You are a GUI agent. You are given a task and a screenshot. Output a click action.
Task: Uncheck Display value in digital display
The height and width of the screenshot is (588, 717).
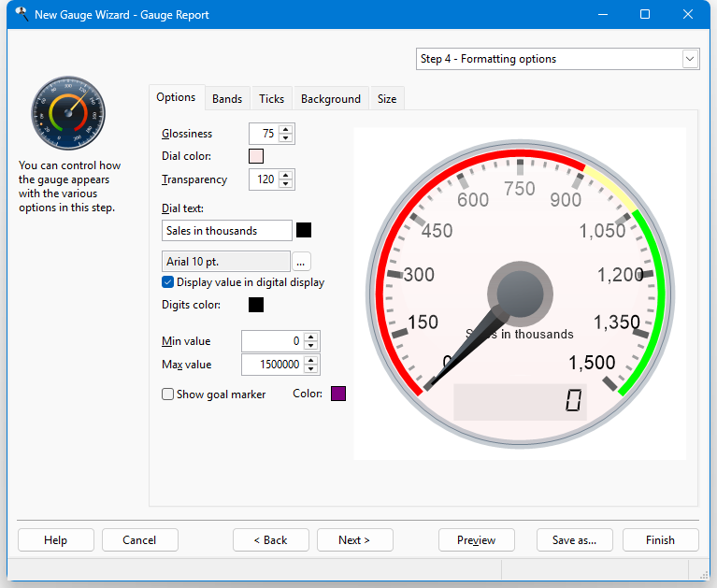(168, 282)
